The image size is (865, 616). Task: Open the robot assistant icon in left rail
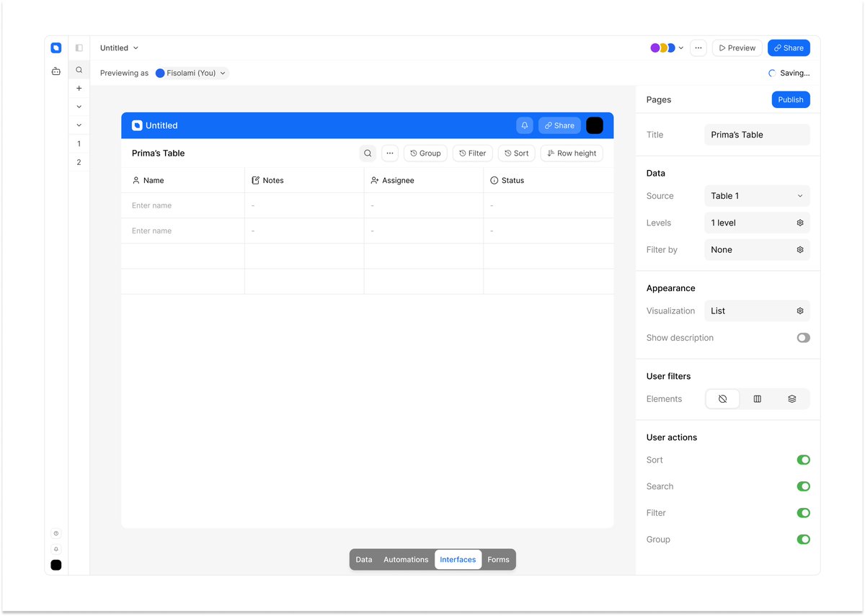tap(56, 71)
